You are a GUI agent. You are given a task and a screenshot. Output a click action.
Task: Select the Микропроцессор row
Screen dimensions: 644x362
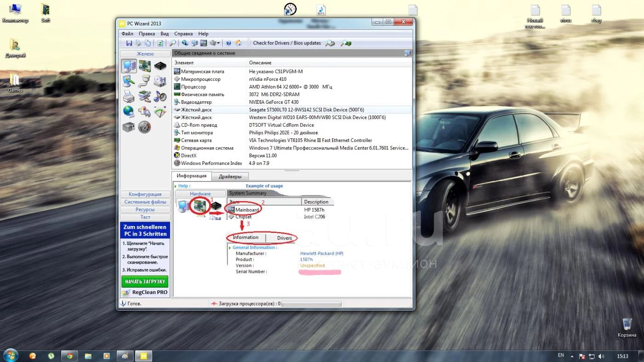pyautogui.click(x=292, y=79)
